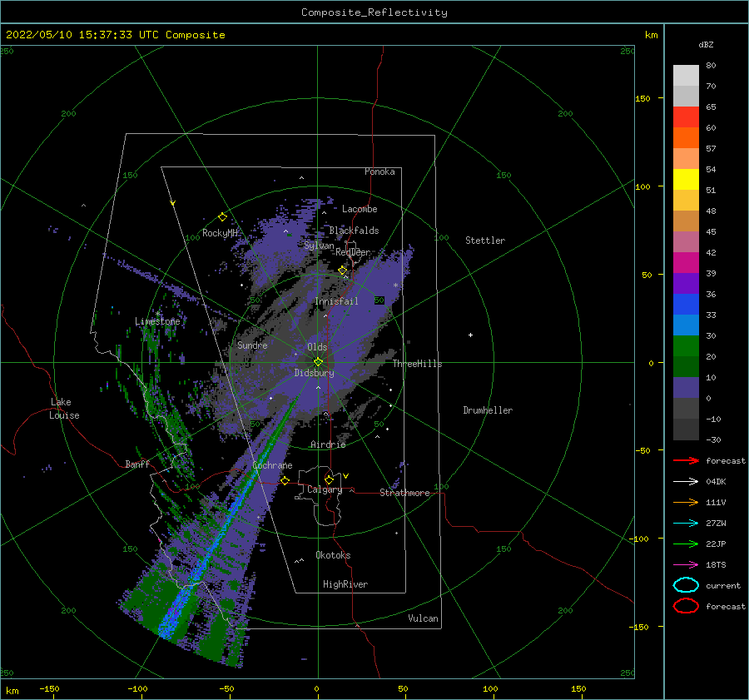This screenshot has height=700, width=749.
Task: Click the current legend label
Action: (x=722, y=585)
